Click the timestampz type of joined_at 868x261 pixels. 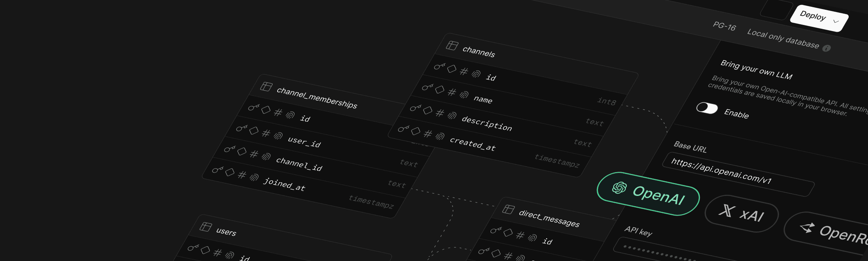[371, 202]
